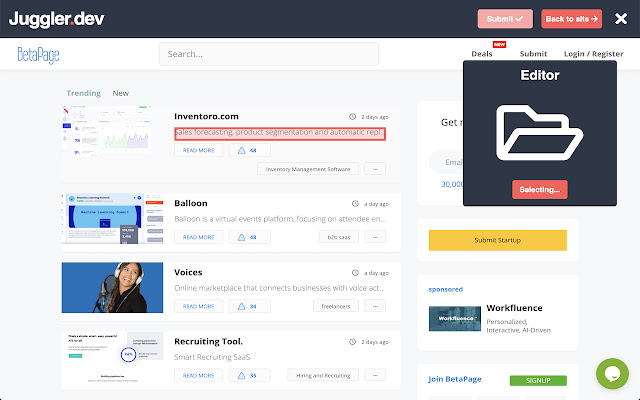This screenshot has width=640, height=400.
Task: Focus the Search input field
Action: [x=269, y=54]
